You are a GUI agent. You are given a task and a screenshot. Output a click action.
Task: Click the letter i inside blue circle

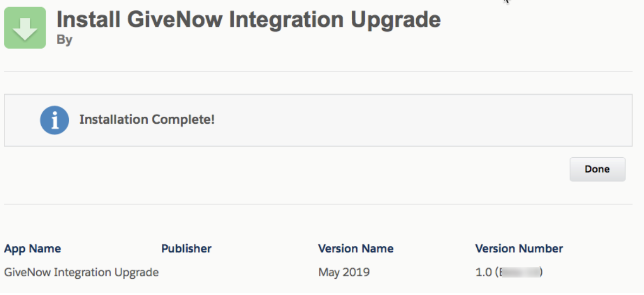pyautogui.click(x=54, y=120)
